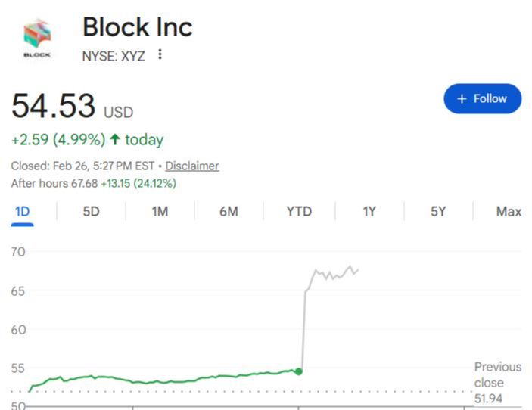Follow the Block Inc stock

click(482, 99)
